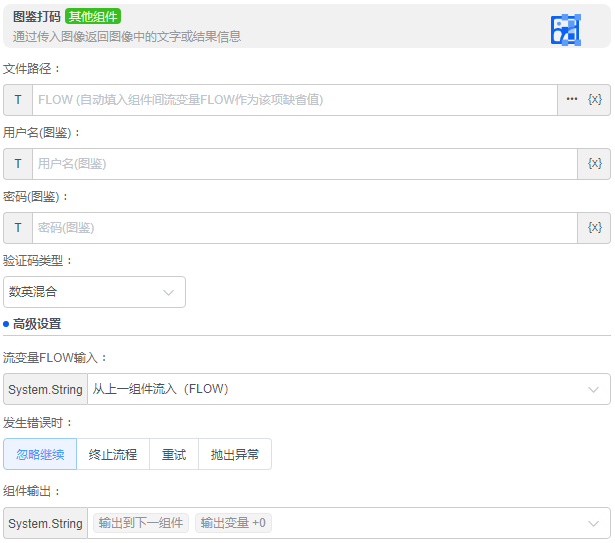The width and height of the screenshot is (615, 543).
Task: Focus the 用户名(图鉴) input field
Action: click(x=305, y=164)
